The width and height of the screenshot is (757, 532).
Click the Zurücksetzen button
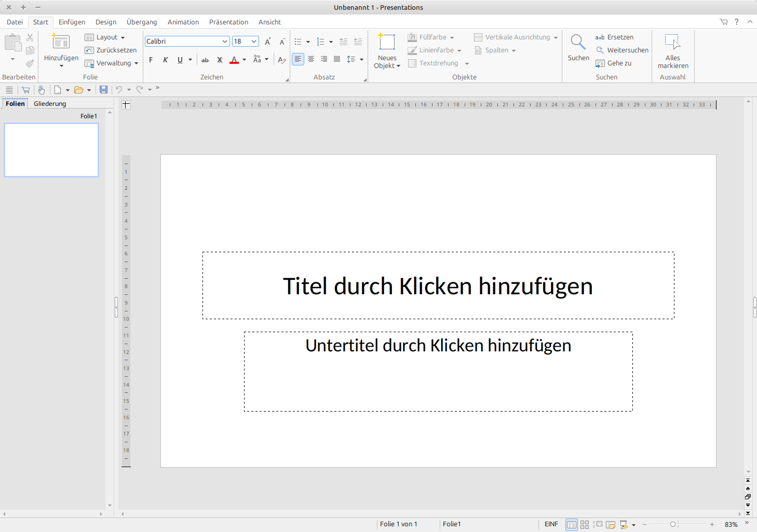pos(111,50)
